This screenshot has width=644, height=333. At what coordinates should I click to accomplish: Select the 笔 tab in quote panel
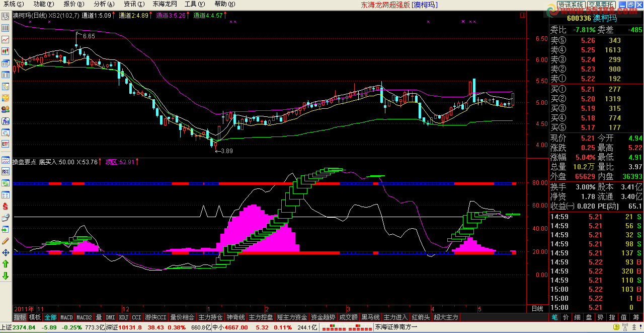(x=554, y=317)
